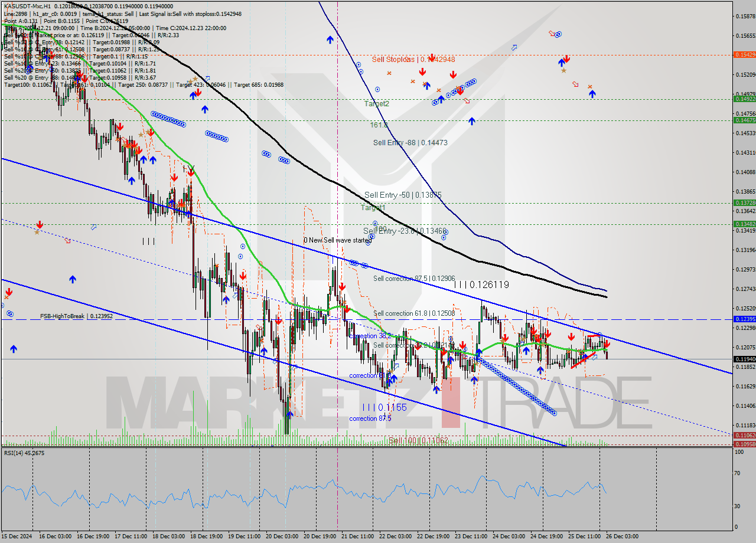Select 'FSB-HighToBreak | 0.123952' label
Image resolution: width=756 pixels, height=543 pixels.
click(76, 316)
